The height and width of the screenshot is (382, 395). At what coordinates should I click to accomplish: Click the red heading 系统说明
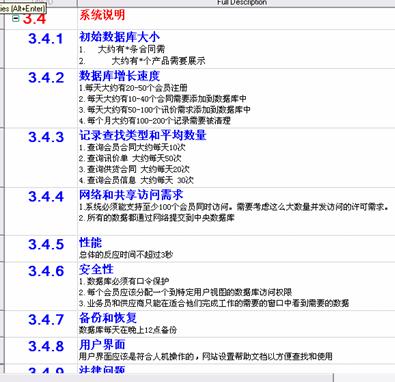point(102,15)
